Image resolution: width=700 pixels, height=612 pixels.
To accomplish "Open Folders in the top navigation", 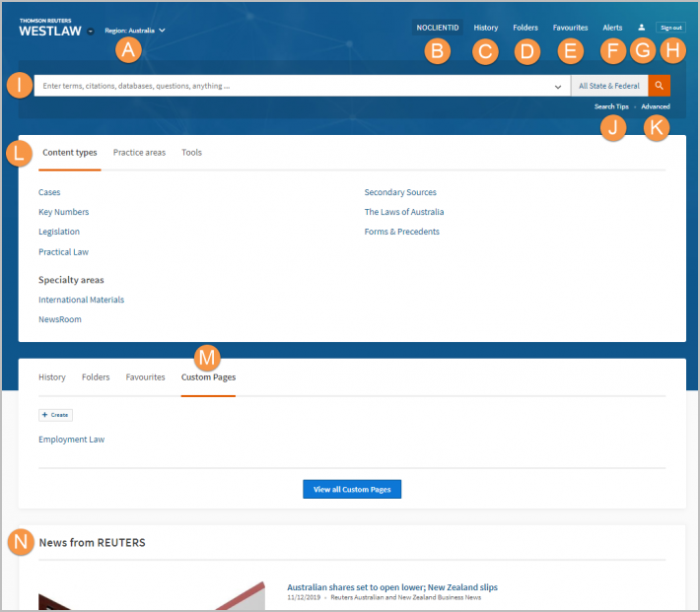I will pos(525,28).
